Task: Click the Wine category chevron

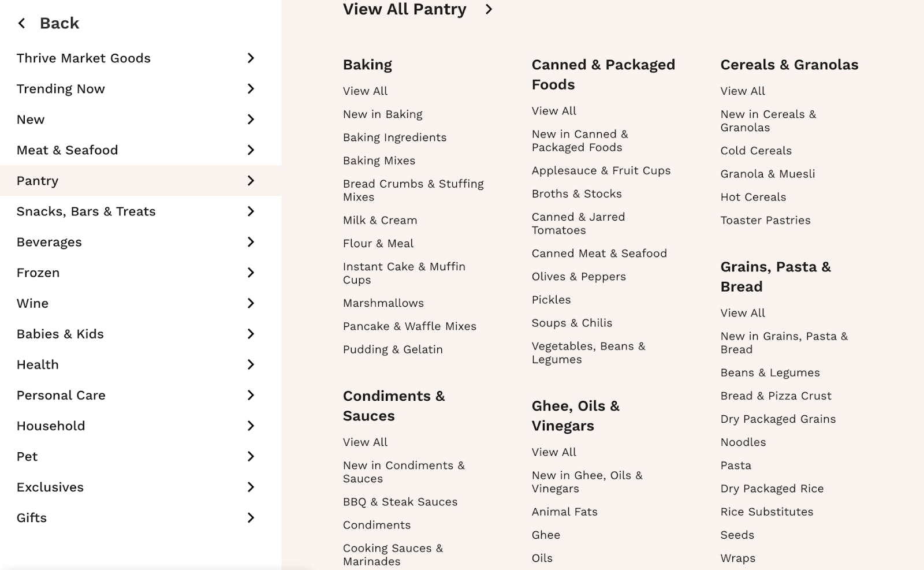Action: point(251,303)
